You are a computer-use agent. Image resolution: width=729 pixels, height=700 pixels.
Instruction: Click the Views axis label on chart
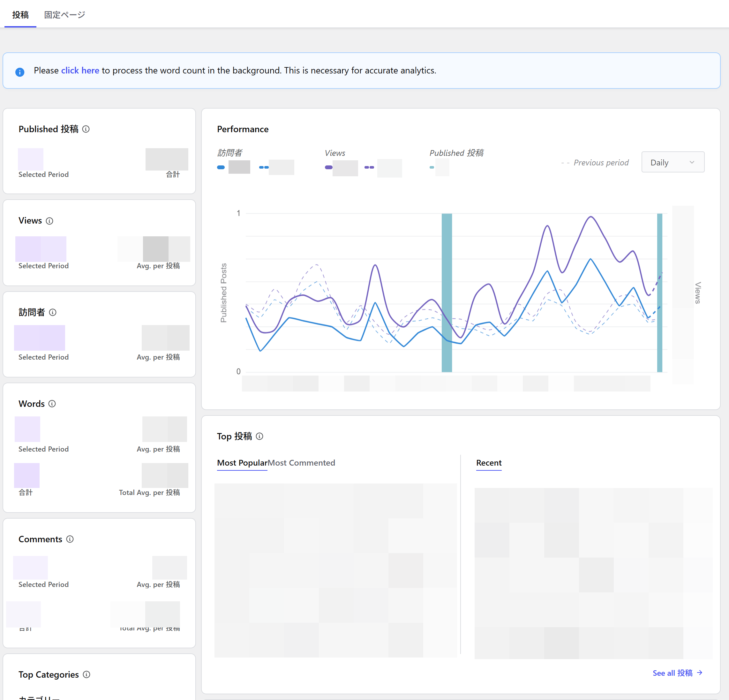pos(698,293)
